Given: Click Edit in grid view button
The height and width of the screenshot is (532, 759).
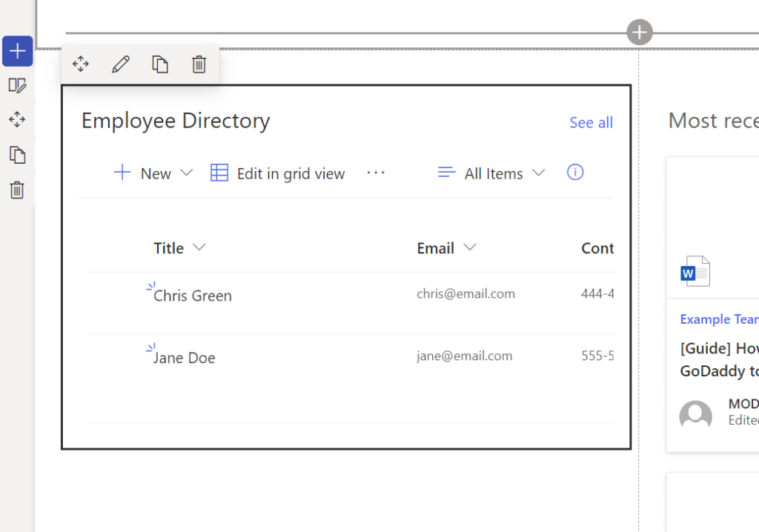Looking at the screenshot, I should point(277,173).
